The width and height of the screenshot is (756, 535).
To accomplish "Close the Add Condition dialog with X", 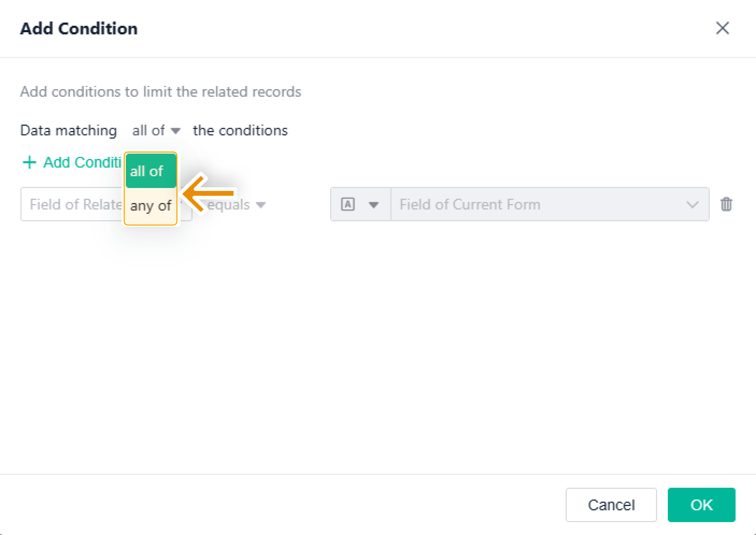I will coord(722,28).
